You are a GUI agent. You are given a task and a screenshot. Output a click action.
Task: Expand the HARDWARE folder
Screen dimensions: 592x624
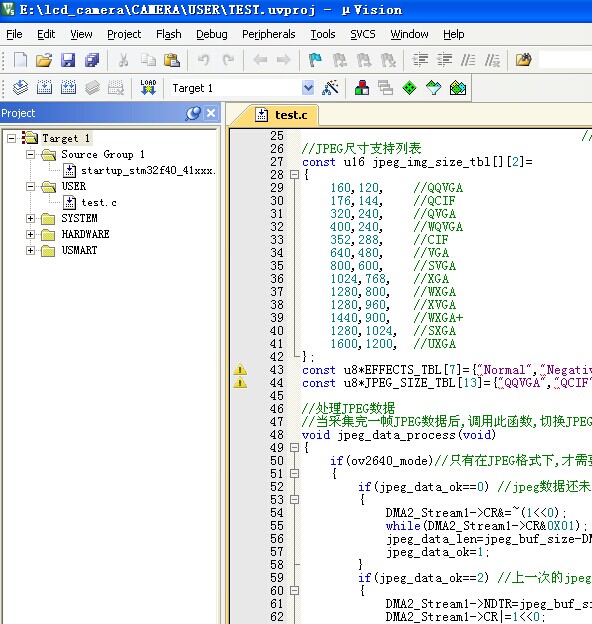coord(30,234)
